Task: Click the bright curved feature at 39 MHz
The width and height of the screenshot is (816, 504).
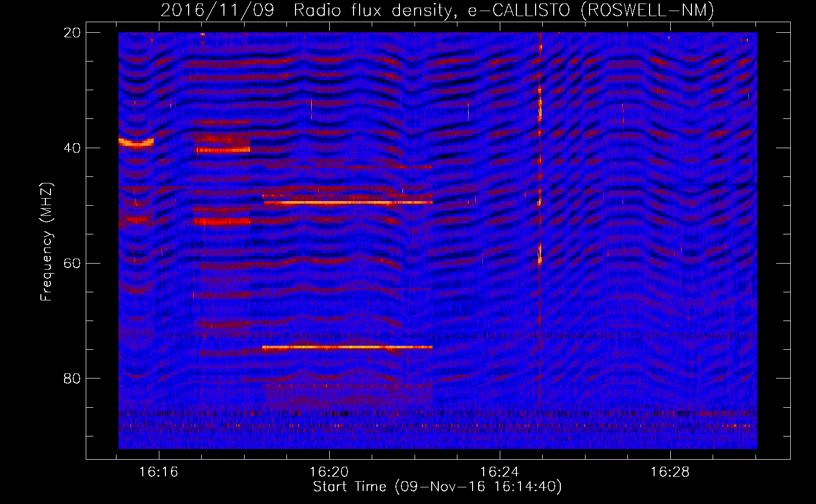Action: 136,143
